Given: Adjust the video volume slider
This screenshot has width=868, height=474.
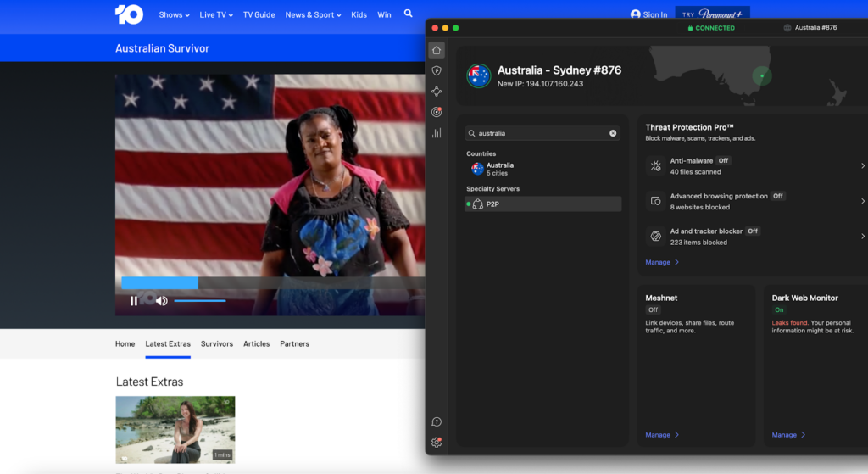Looking at the screenshot, I should click(200, 301).
